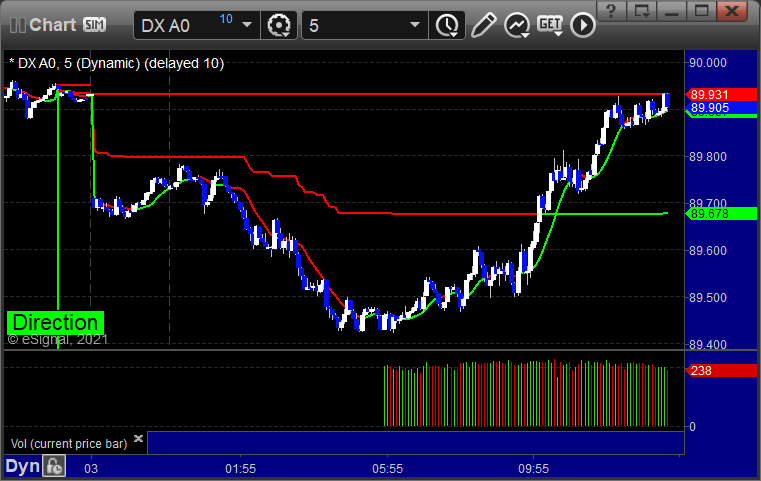Viewport: 761px width, 481px height.
Task: Open the studies line-chart icon
Action: [516, 25]
